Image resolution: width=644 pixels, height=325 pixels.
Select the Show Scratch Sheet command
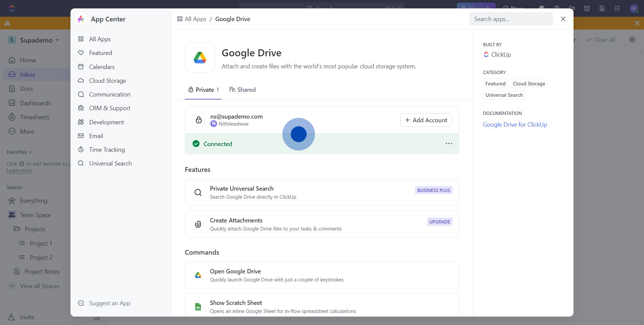322,305
